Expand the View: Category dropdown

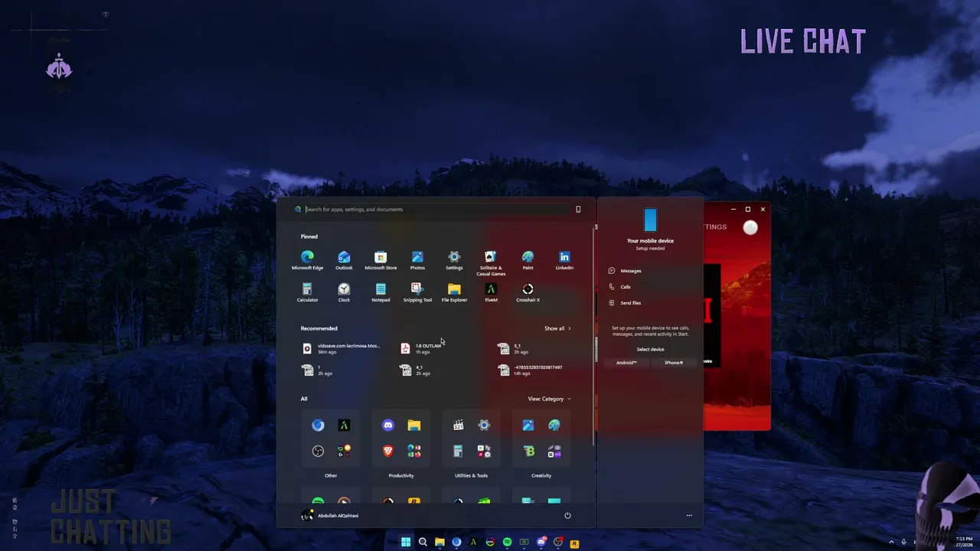pyautogui.click(x=549, y=399)
